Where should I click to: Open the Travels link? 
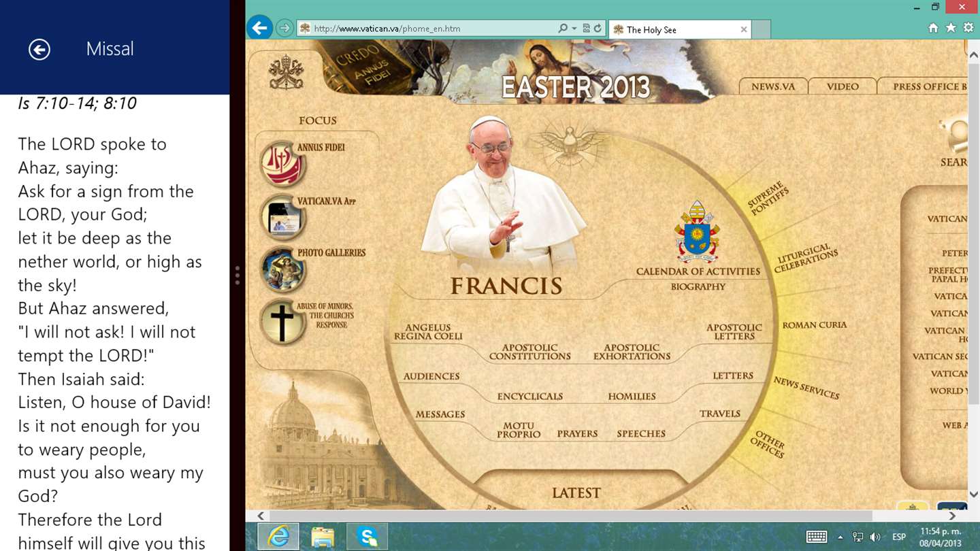pos(720,414)
